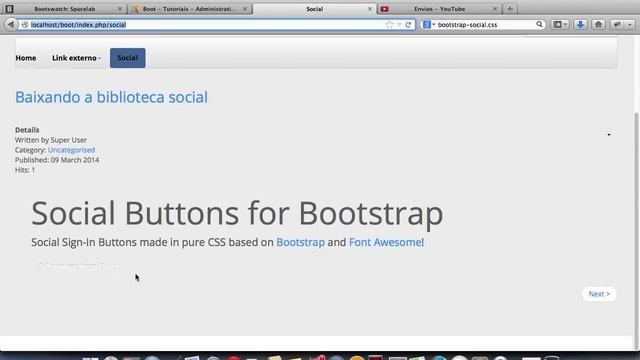
Task: Run the search with the magnifier icon
Action: pyautogui.click(x=539, y=24)
